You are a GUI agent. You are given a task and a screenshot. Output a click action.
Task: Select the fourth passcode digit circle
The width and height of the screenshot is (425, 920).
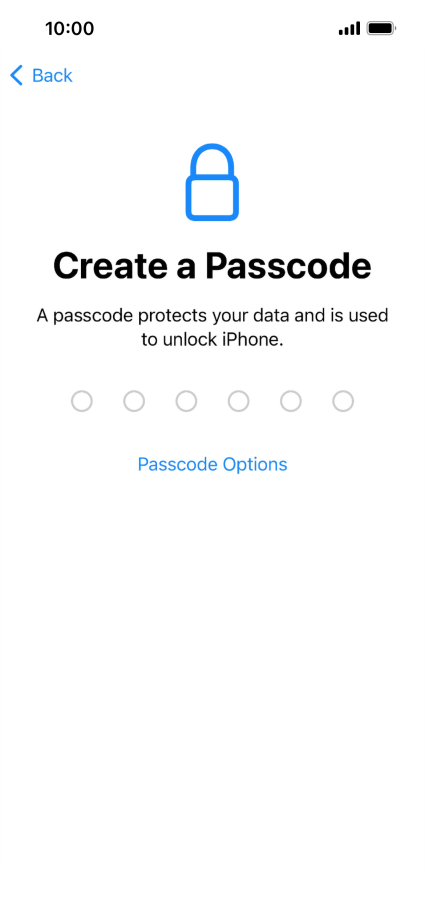click(x=238, y=401)
